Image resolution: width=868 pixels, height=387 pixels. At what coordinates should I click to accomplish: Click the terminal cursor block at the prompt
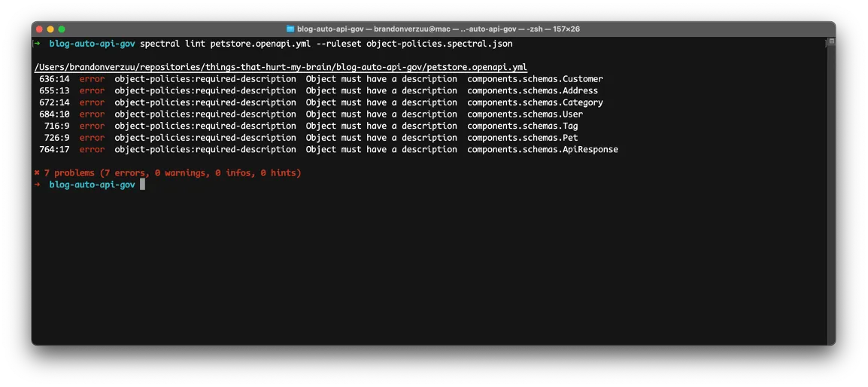142,184
